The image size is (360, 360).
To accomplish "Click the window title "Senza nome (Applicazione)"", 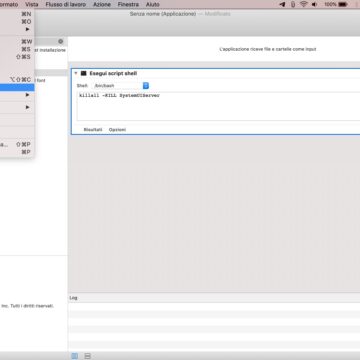I will [x=163, y=14].
